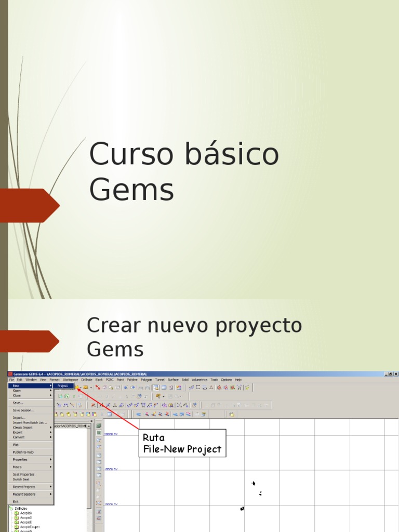This screenshot has height=532, width=399.
Task: Select the AcopioA tree item
Action: pos(26,513)
